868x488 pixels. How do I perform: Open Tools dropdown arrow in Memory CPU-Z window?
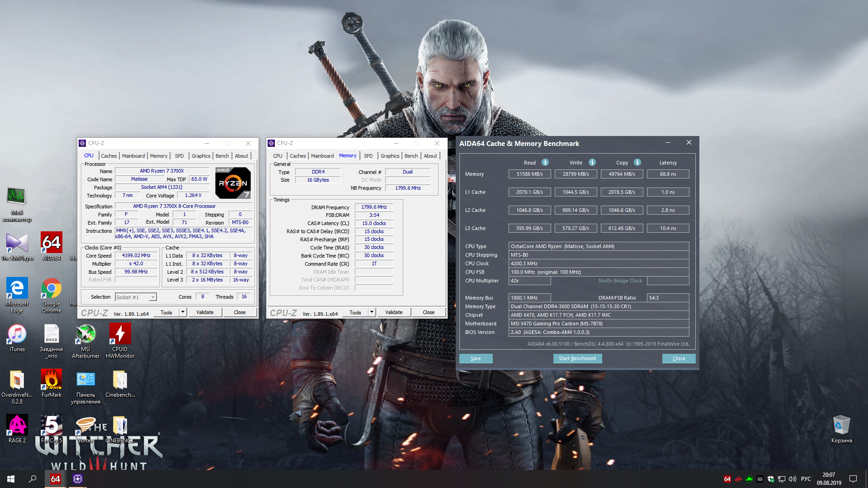pyautogui.click(x=372, y=312)
